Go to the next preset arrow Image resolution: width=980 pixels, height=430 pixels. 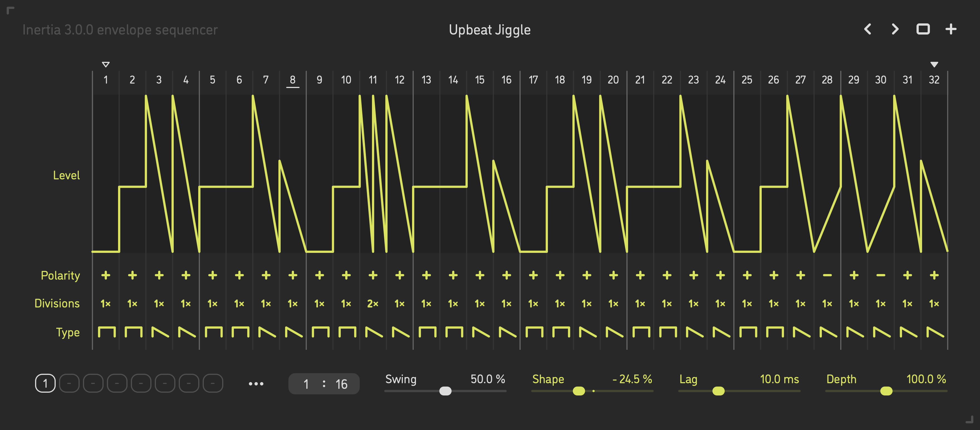pos(895,29)
